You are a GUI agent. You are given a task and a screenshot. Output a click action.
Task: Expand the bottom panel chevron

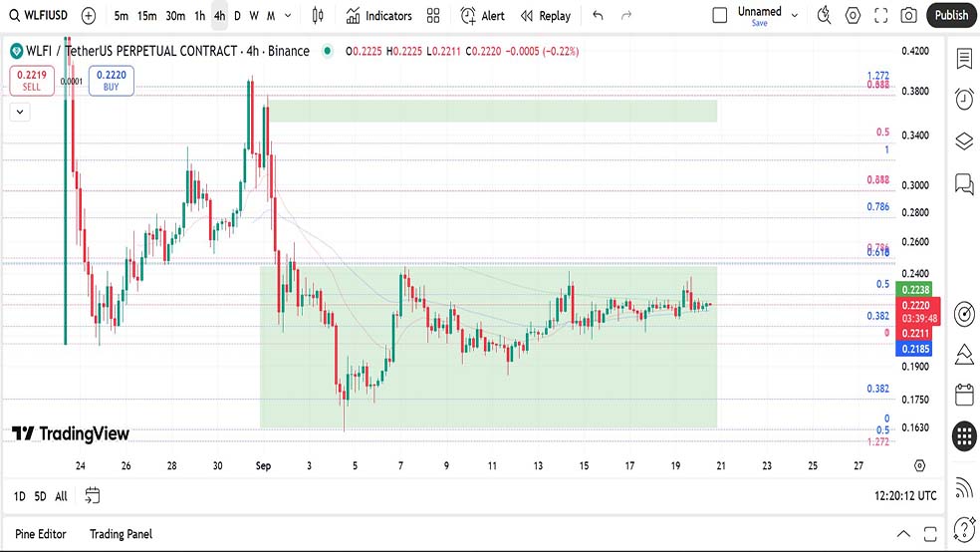click(x=903, y=534)
